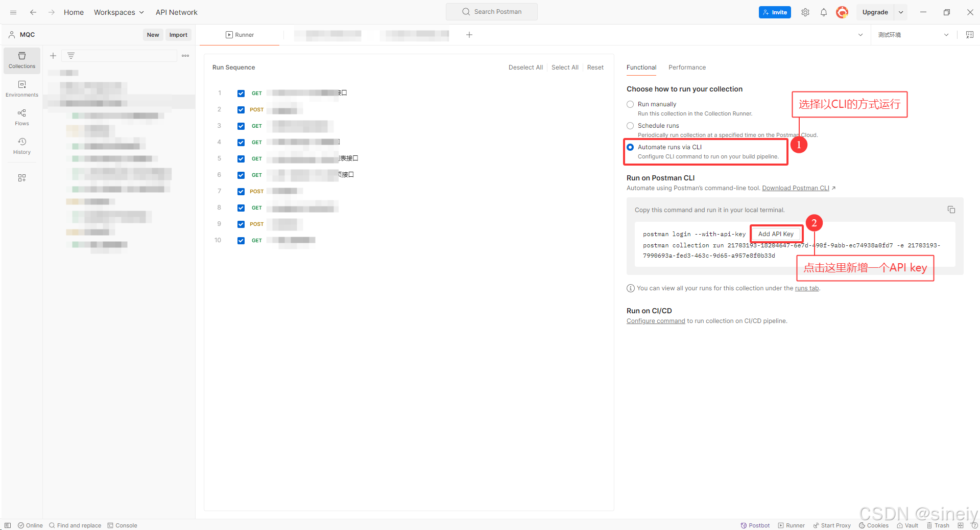This screenshot has height=530, width=980.
Task: Toggle the sidebar layout icon in status bar
Action: 8,525
